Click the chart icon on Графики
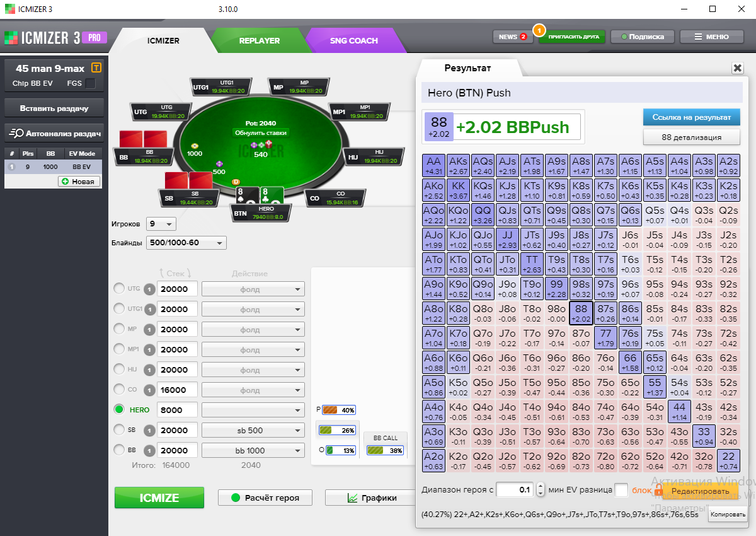 click(353, 498)
